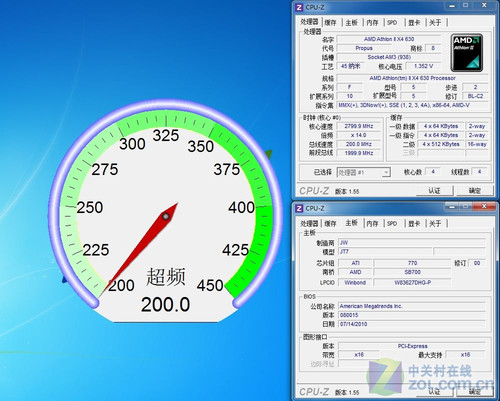Screen dimensions: 500x401
Task: Click the LPCIO chip value W83627DHG-P
Action: pyautogui.click(x=412, y=282)
